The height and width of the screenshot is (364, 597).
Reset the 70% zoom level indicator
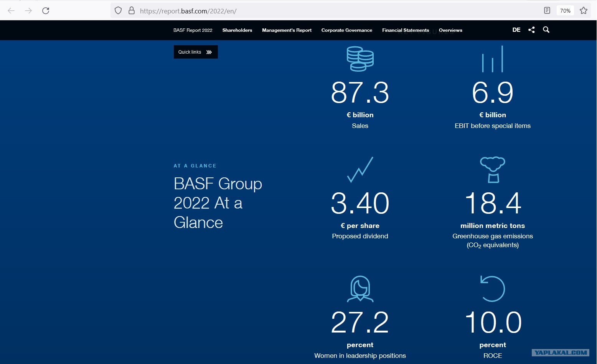pyautogui.click(x=565, y=11)
